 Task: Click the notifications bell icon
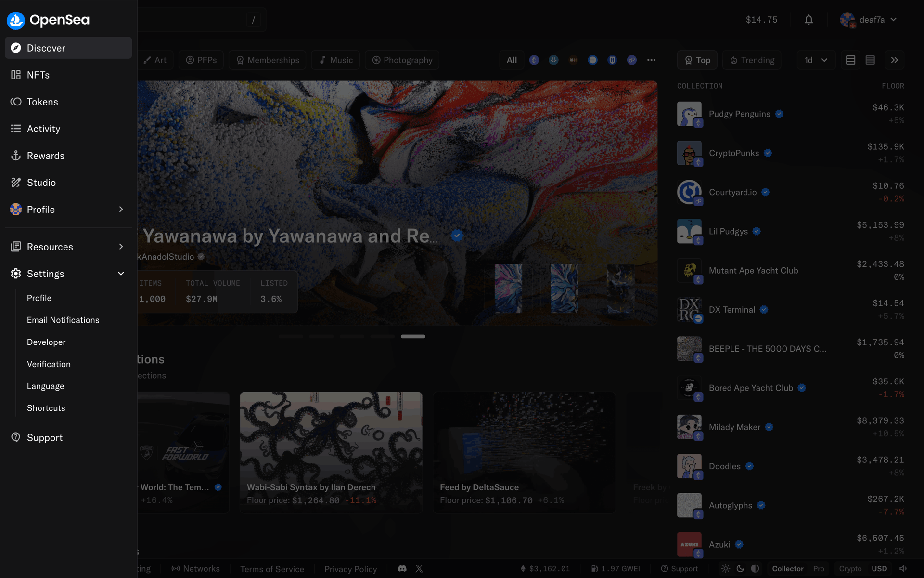click(x=808, y=20)
